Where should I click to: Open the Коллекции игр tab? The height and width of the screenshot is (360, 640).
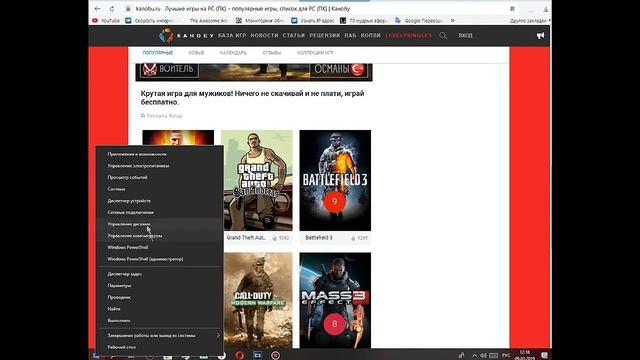pyautogui.click(x=315, y=53)
